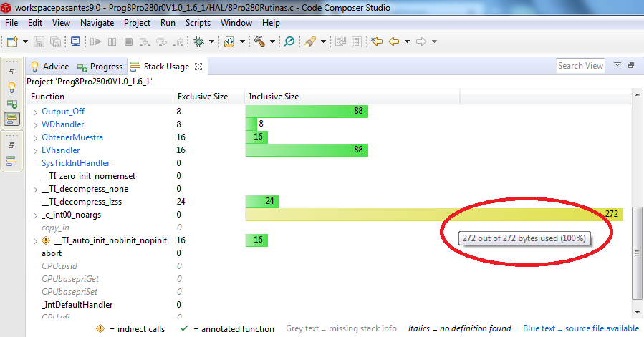Click the Step Over icon
The height and width of the screenshot is (337, 644).
click(x=161, y=41)
